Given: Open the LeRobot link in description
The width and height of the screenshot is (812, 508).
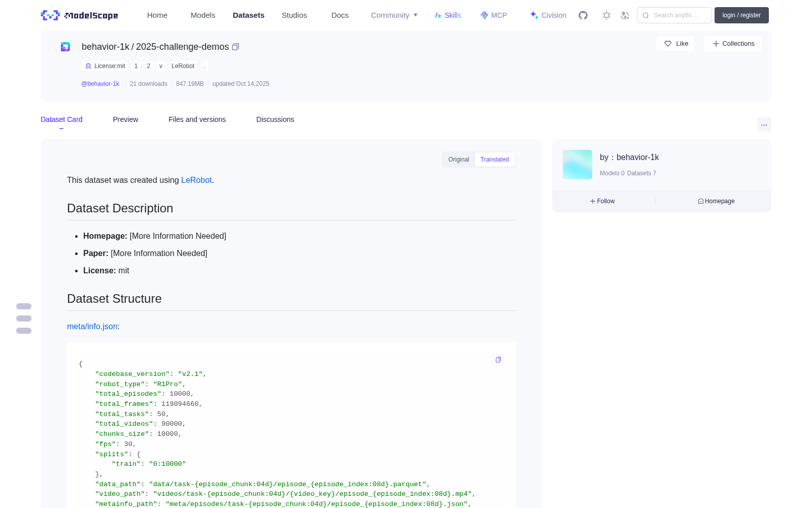Looking at the screenshot, I should [196, 180].
